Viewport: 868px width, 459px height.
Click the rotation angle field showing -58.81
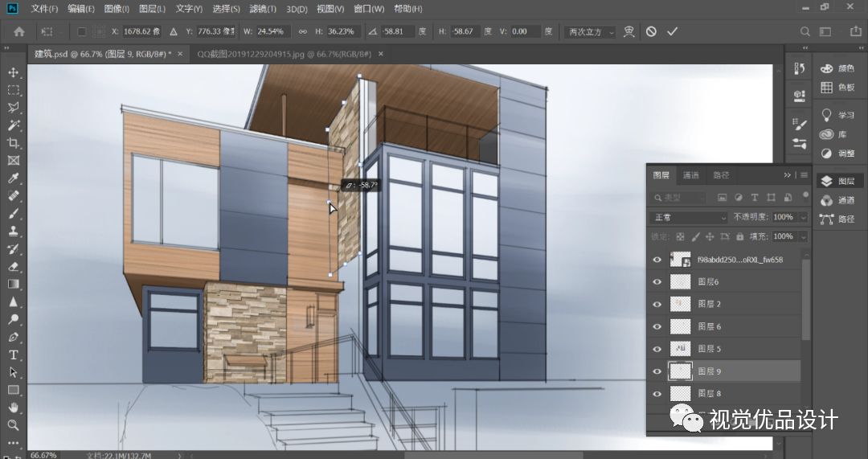398,31
